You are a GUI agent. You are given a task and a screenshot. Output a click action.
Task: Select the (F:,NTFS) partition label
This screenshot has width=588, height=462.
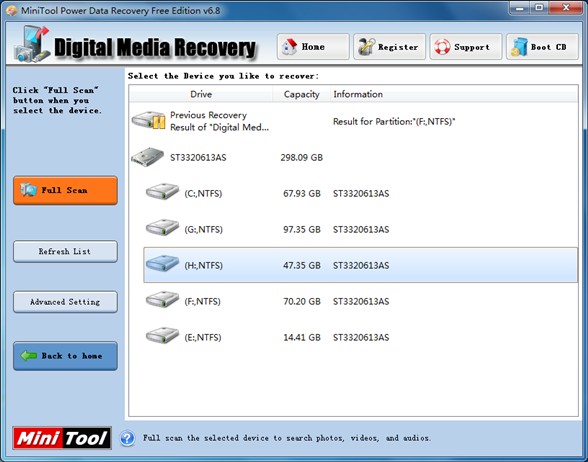tap(202, 302)
